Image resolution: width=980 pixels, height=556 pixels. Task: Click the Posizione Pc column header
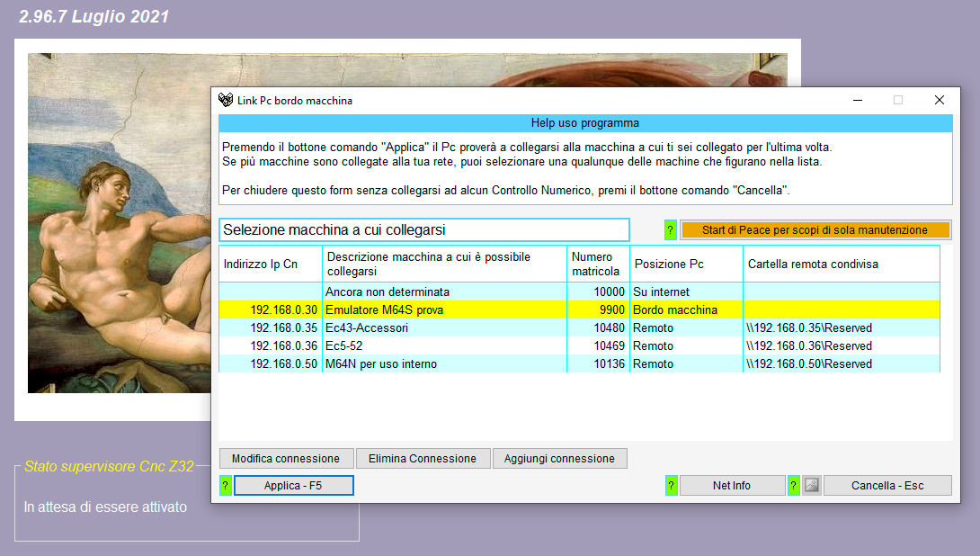tap(686, 264)
